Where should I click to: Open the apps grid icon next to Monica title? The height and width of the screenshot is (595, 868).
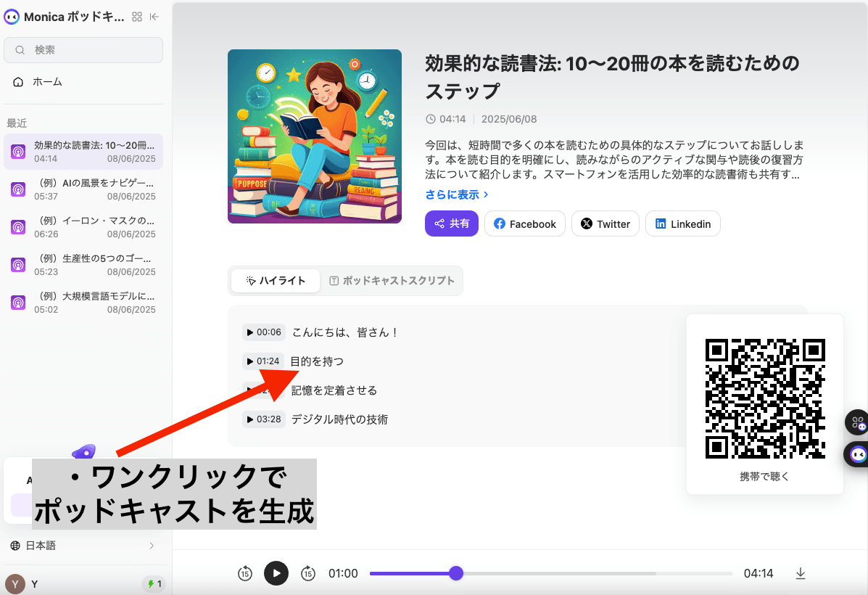[x=136, y=16]
